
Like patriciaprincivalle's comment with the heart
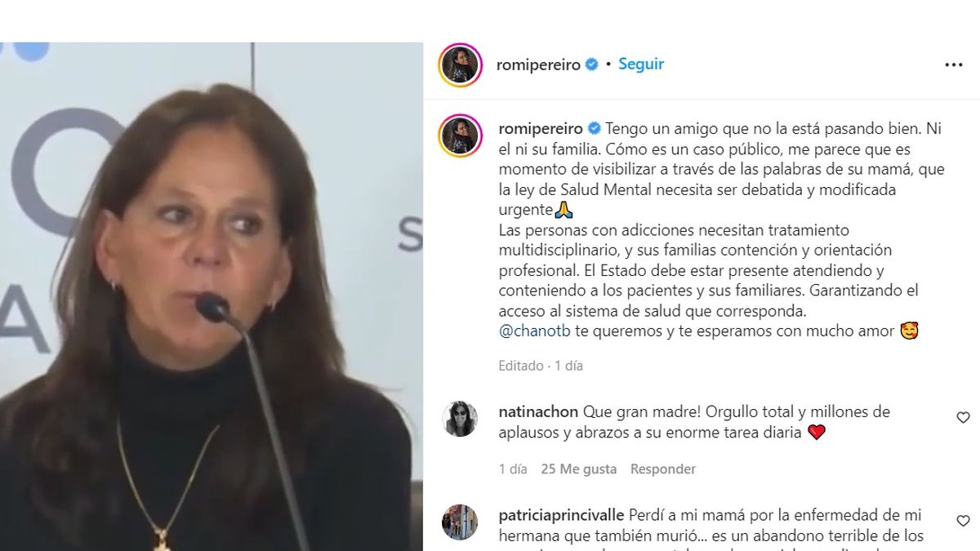point(963,521)
